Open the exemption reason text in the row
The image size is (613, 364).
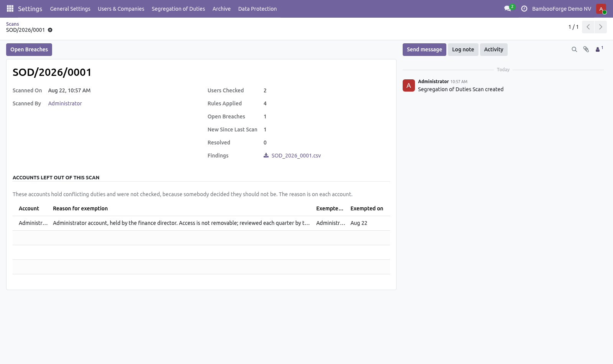tap(181, 223)
